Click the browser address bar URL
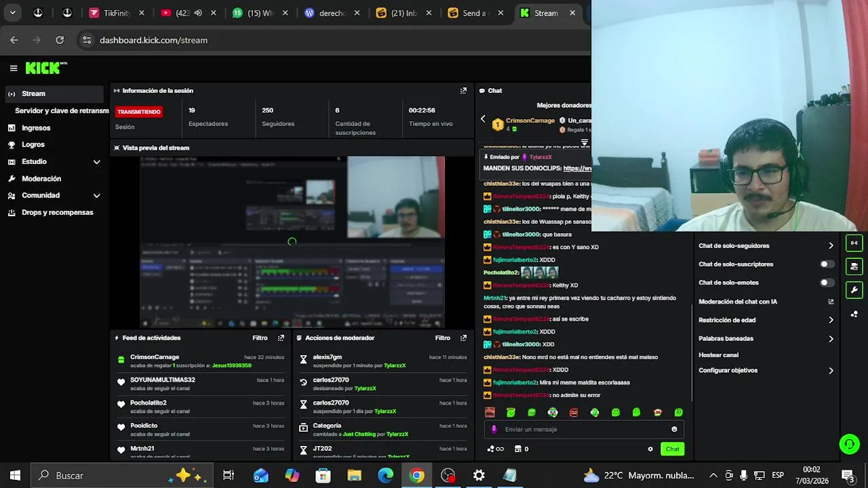The height and width of the screenshot is (488, 868). [x=153, y=40]
